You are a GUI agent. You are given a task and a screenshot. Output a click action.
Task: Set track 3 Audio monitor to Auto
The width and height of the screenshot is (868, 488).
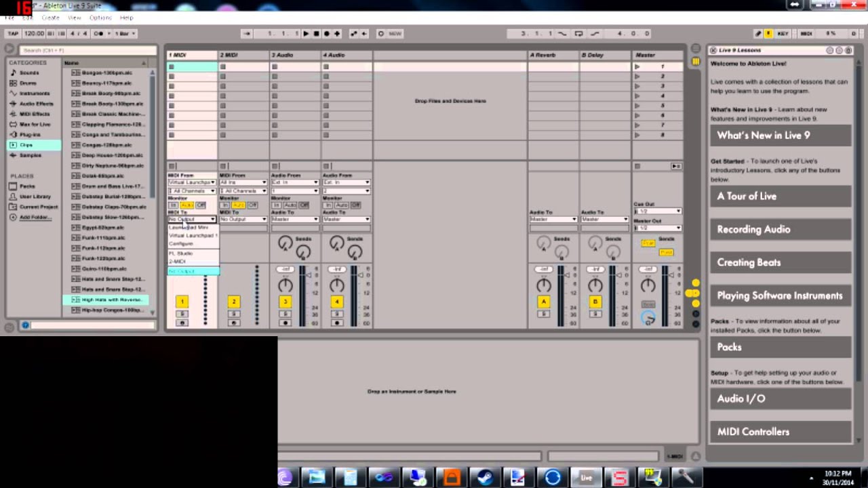[x=291, y=205]
